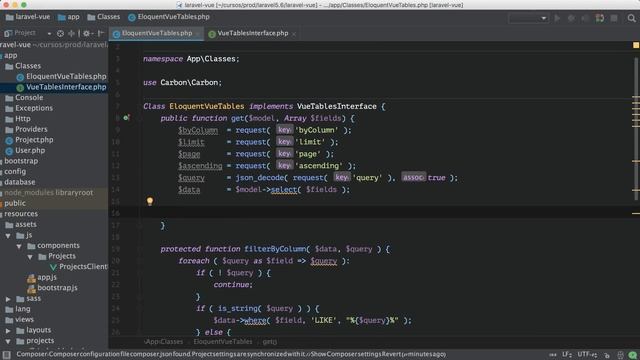Screen dimensions: 640x360
Task: Select the public folder in tree
Action: point(15,203)
